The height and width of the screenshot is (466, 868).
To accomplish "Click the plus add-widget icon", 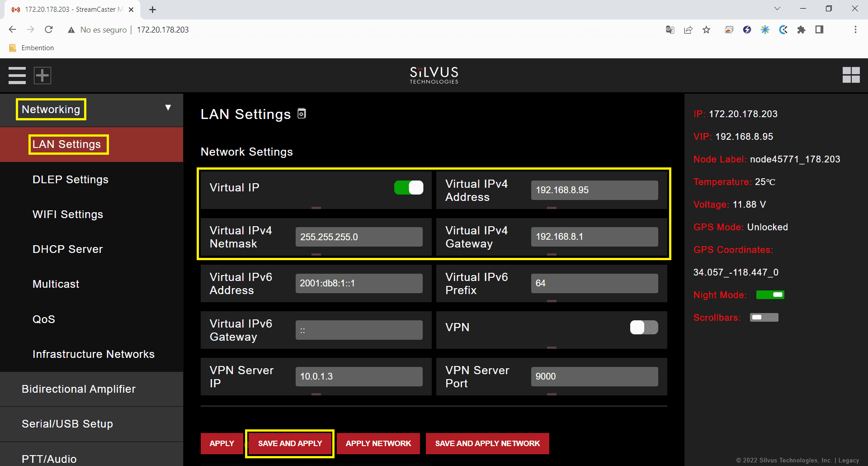I will click(x=42, y=76).
